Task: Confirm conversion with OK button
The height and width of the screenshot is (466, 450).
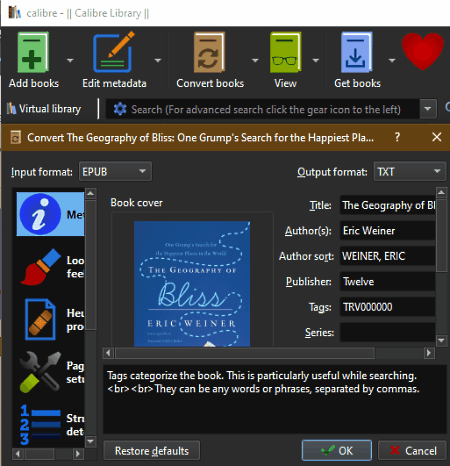Action: tap(337, 451)
